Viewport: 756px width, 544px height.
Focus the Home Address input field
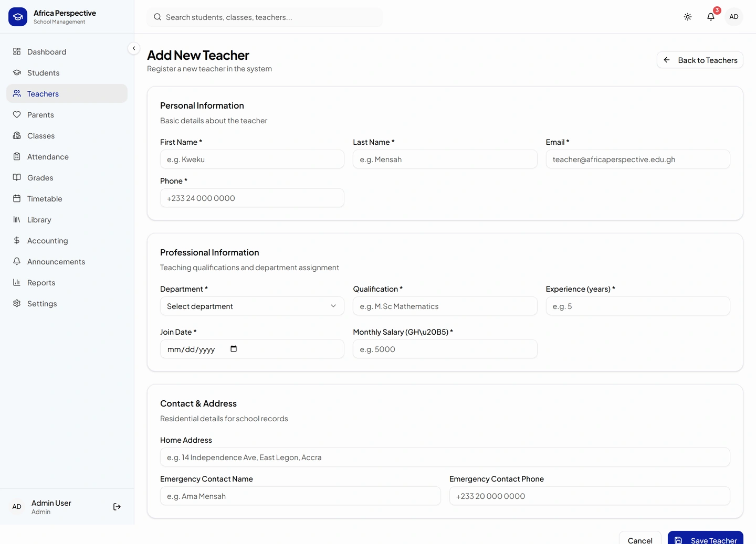445,457
